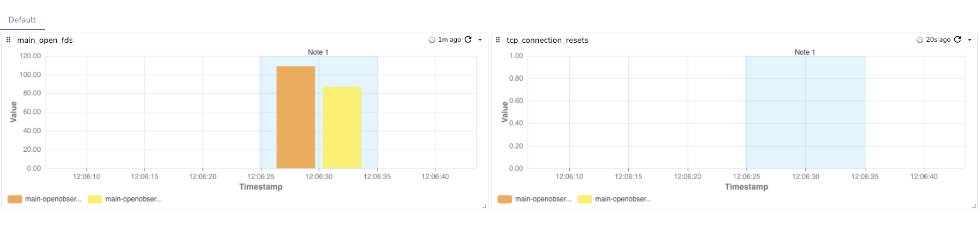Image resolution: width=980 pixels, height=231 pixels.
Task: Click the tcp_connection_resets panel resize corner
Action: pos(974,206)
